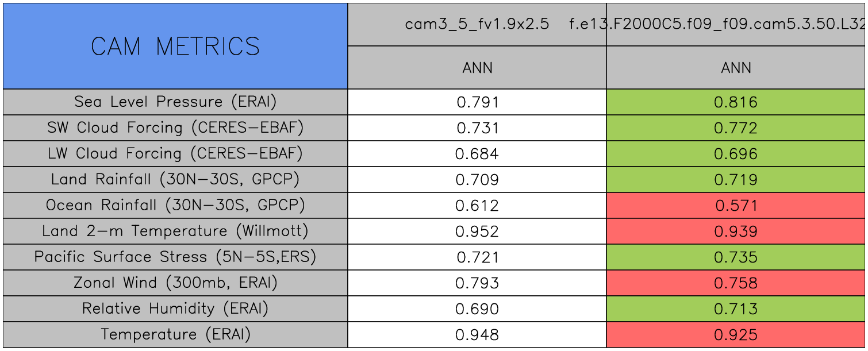Screen dimensions: 868x351
Task: Select the Land Rainfall (30N-30S, GPCP) label
Action: (x=175, y=180)
